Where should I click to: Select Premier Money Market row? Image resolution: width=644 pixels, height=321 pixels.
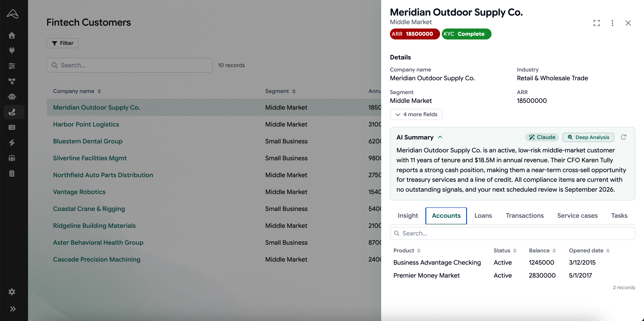point(512,275)
